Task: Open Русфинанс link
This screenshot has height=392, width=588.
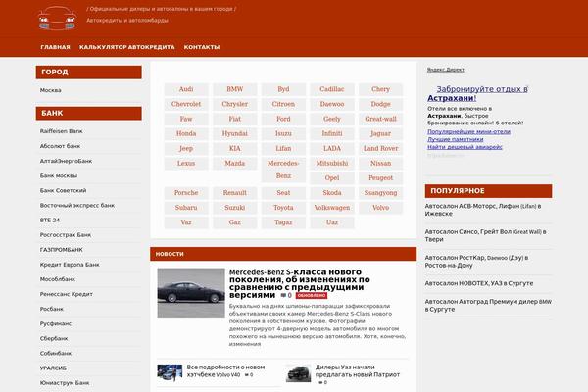Action: click(56, 323)
